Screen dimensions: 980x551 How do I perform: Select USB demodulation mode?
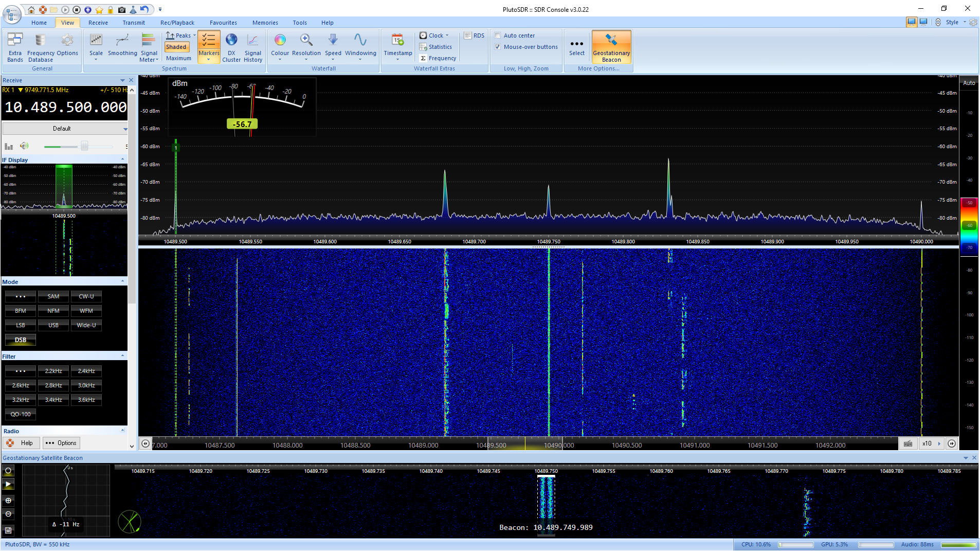tap(53, 325)
